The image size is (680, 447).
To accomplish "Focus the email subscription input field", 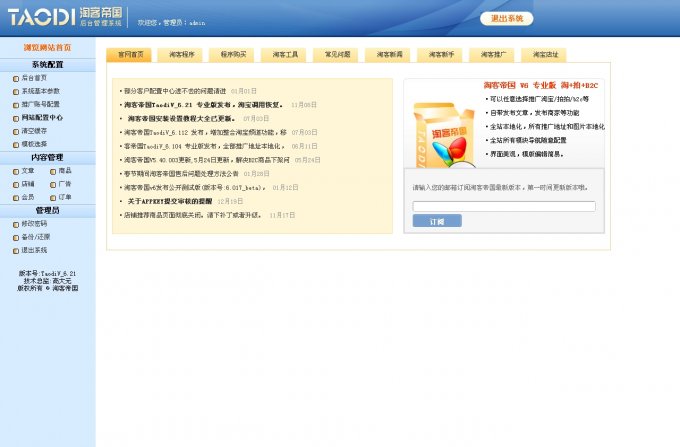I will [504, 206].
